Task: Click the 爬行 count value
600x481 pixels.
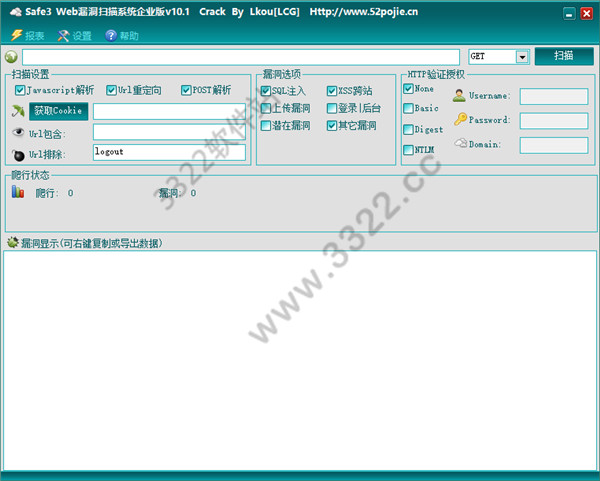Action: tap(70, 193)
